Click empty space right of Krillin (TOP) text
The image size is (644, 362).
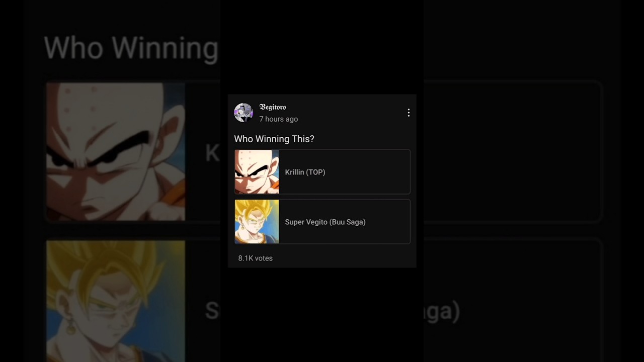tap(372, 172)
